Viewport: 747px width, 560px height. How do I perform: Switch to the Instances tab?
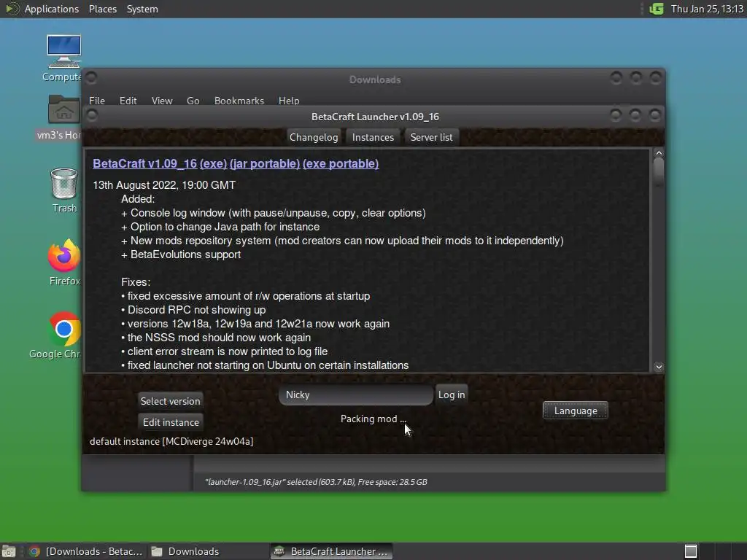373,137
